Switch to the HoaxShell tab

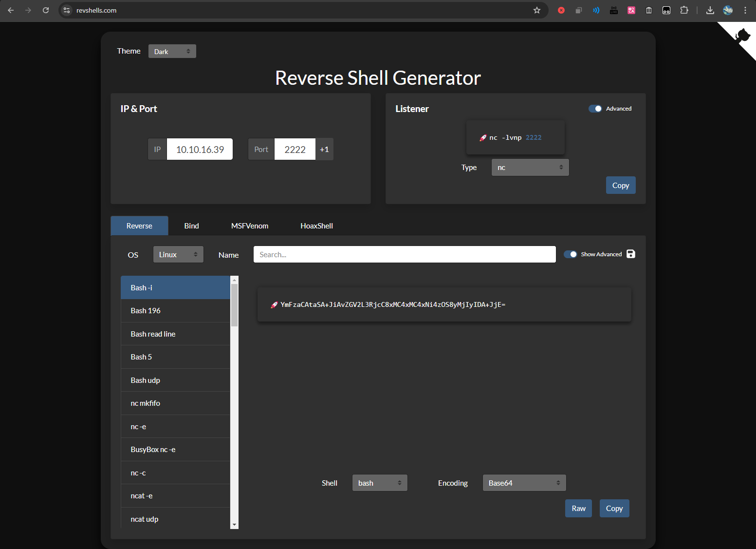[316, 226]
